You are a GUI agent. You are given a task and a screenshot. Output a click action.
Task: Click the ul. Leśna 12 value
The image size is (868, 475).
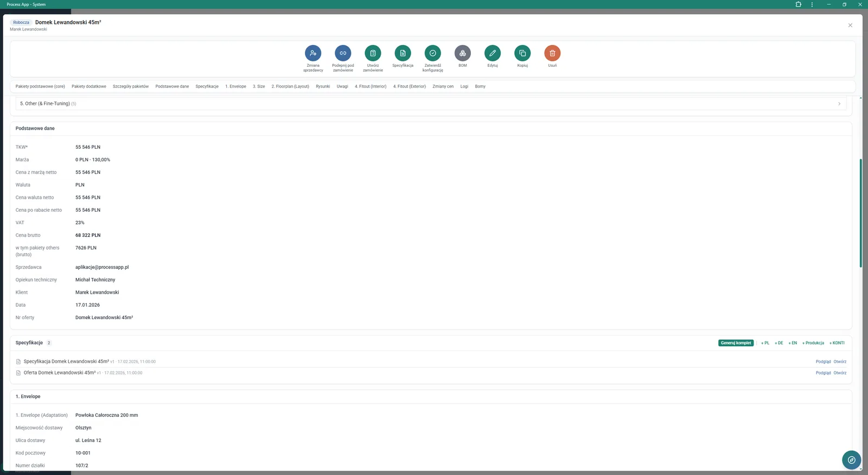[x=88, y=440]
